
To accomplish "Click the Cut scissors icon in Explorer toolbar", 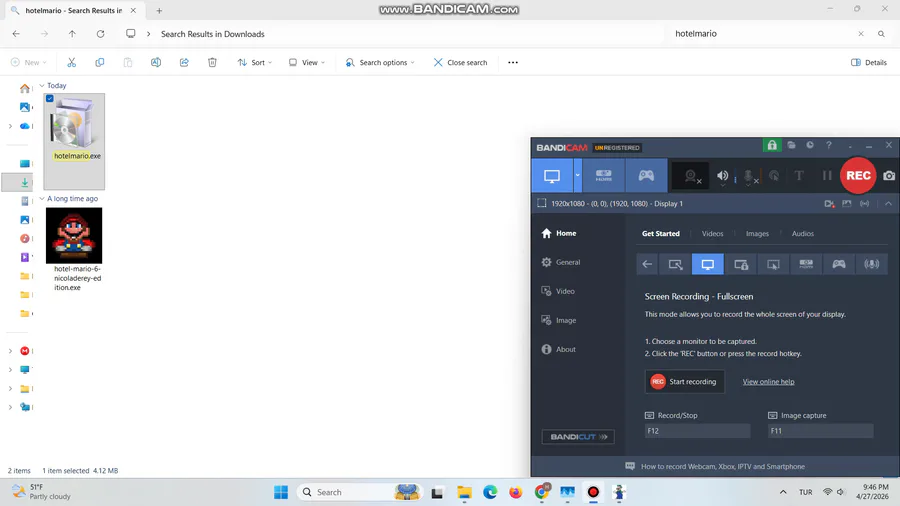I will pos(71,63).
